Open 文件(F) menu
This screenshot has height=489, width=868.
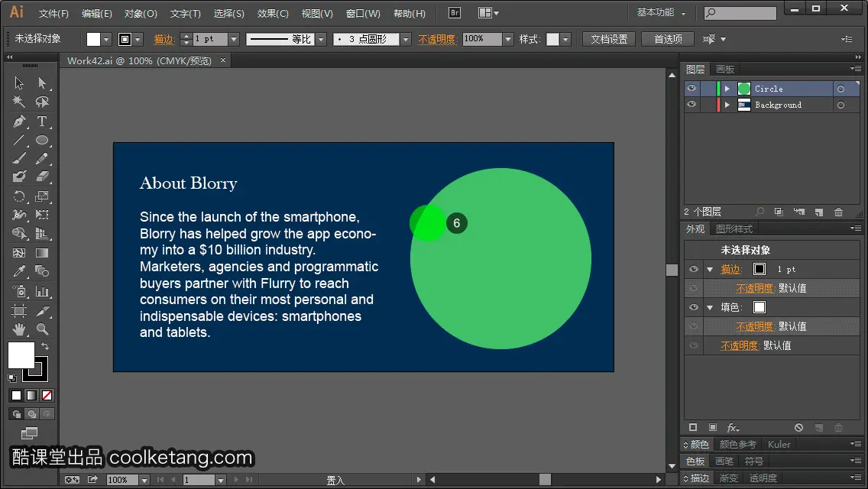(x=53, y=13)
